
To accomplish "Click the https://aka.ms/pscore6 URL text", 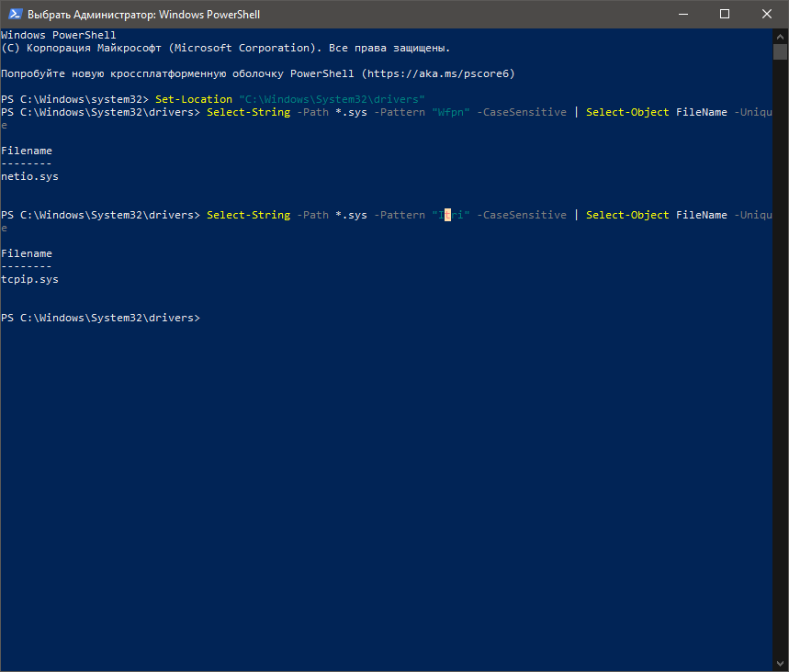I will [x=438, y=73].
